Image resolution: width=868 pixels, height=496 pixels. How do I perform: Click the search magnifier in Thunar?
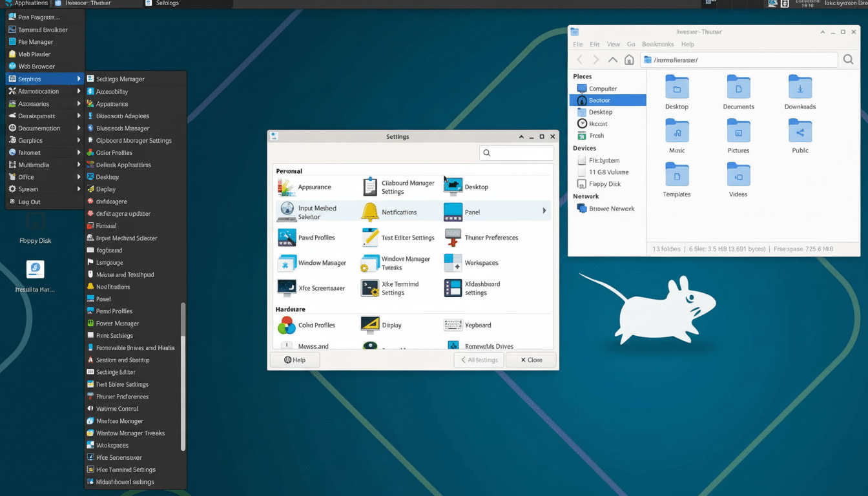[848, 59]
